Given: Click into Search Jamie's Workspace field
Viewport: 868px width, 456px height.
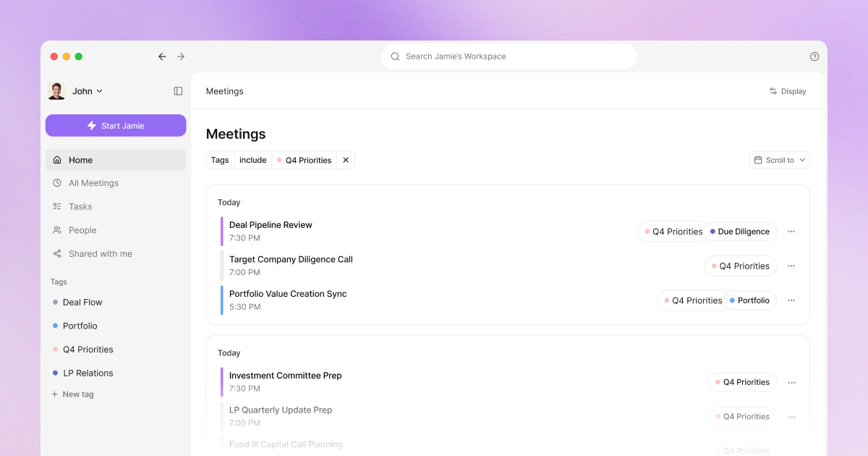Looking at the screenshot, I should (509, 56).
